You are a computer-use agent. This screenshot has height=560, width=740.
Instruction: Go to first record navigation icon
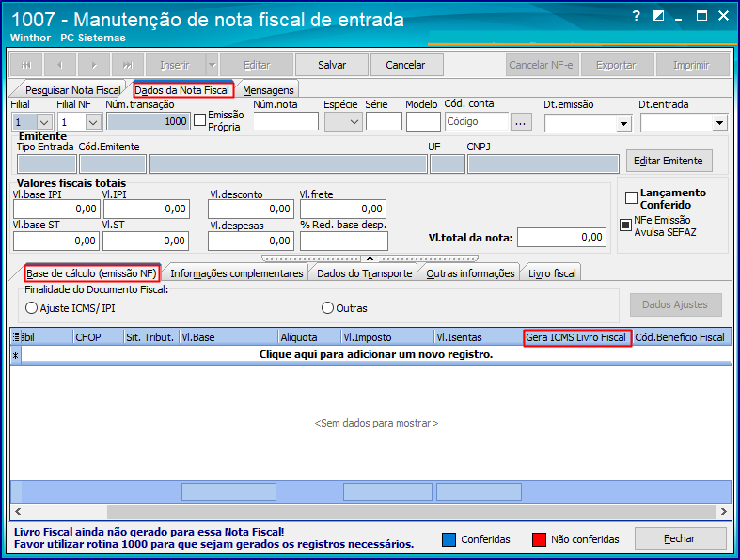click(26, 65)
